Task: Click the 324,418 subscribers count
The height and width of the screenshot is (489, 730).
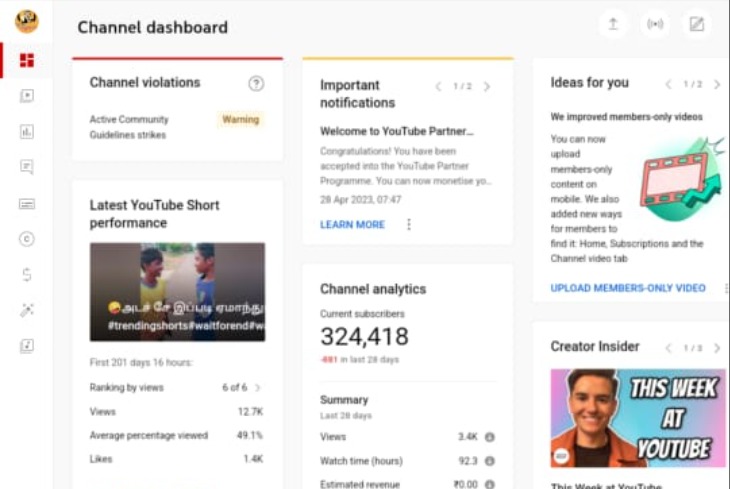Action: tap(365, 337)
